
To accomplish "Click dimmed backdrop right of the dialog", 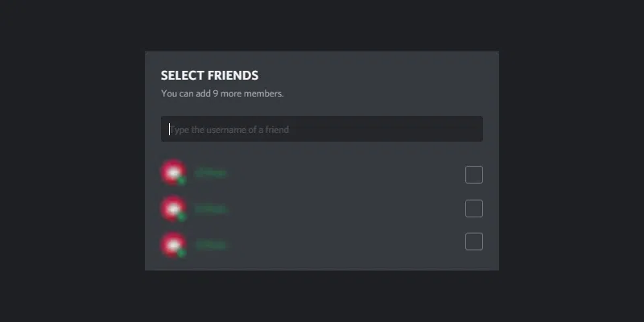I will tap(572, 161).
